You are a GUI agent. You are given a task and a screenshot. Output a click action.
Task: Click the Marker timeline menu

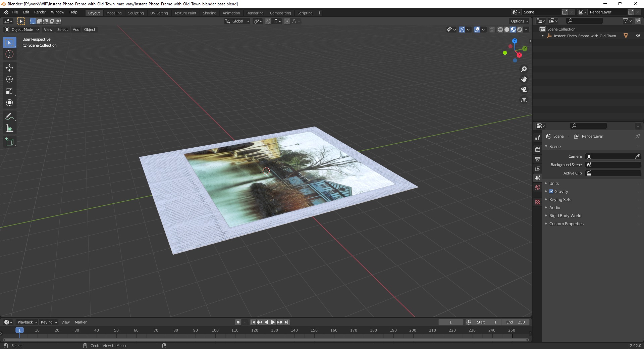point(80,322)
